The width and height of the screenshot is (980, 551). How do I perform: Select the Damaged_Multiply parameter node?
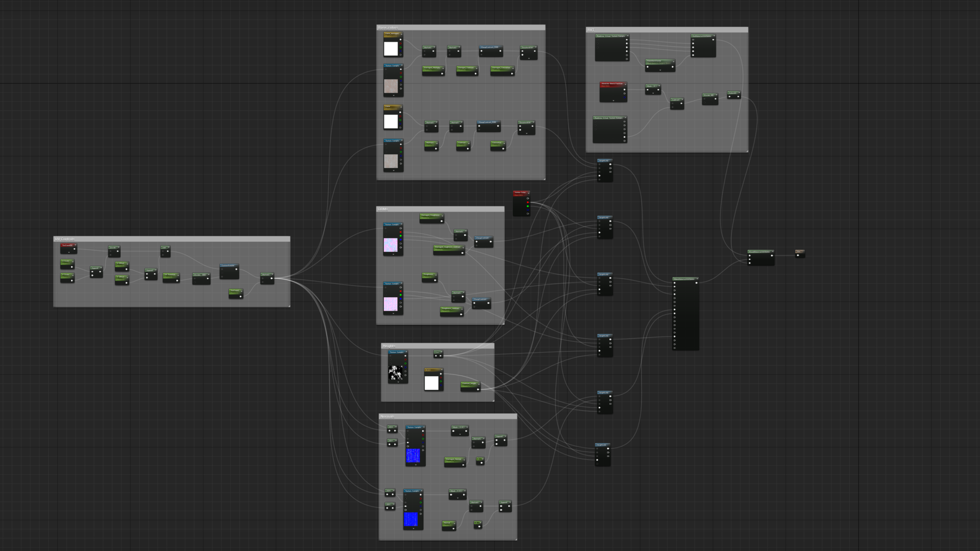tap(433, 68)
